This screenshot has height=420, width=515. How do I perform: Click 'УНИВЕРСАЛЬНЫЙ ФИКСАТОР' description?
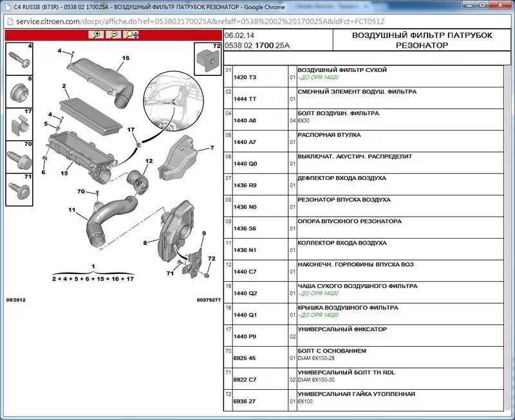tap(342, 329)
